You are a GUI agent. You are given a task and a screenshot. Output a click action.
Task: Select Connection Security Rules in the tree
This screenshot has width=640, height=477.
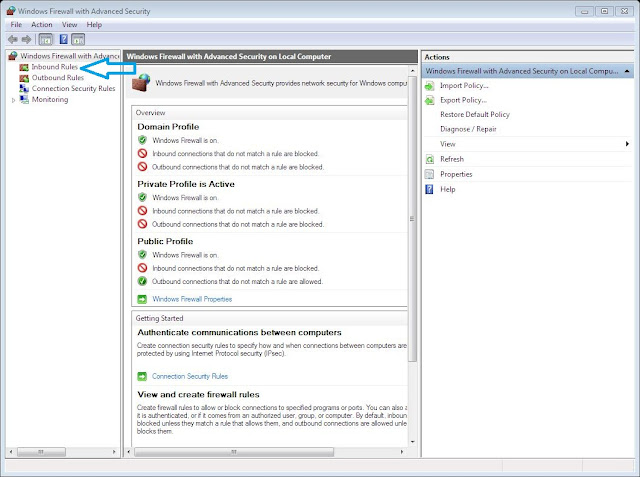point(73,89)
